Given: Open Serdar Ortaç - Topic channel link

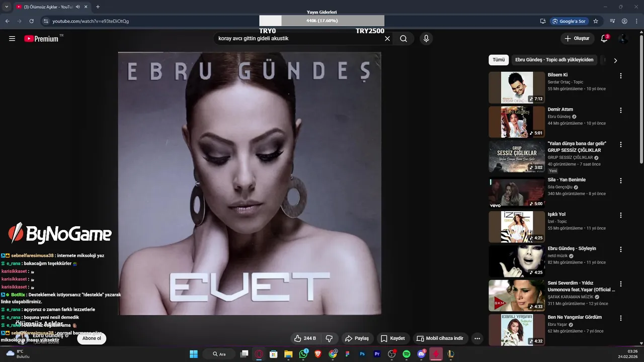Looking at the screenshot, I should [566, 82].
